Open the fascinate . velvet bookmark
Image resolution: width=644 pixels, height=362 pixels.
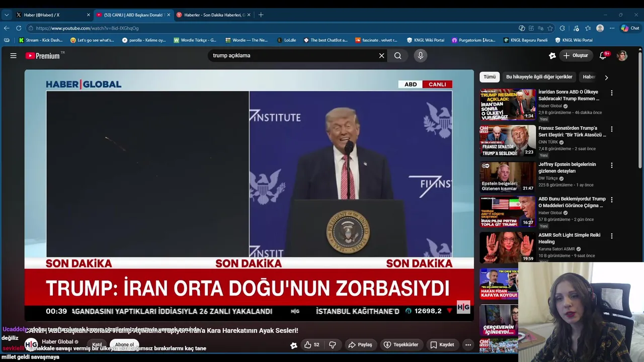[376, 40]
